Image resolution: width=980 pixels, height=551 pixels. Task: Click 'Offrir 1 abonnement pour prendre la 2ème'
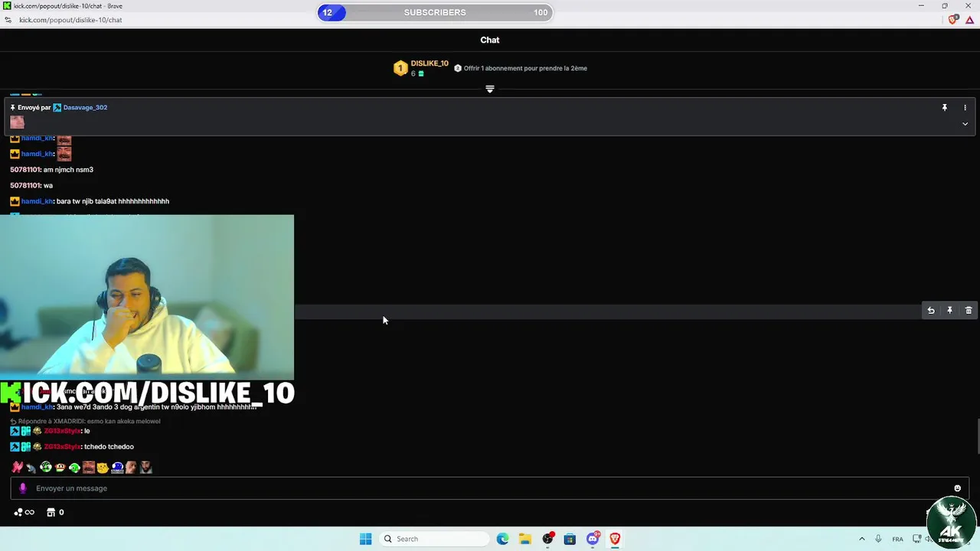525,68
